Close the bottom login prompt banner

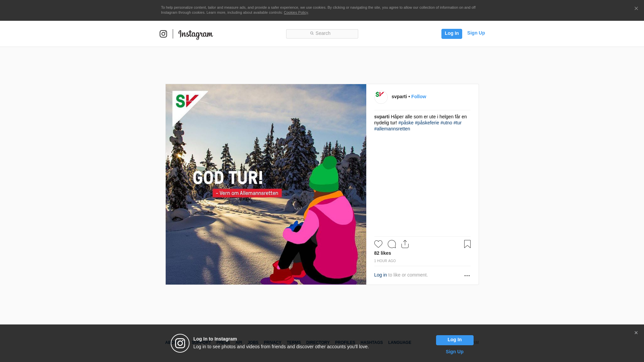636,333
